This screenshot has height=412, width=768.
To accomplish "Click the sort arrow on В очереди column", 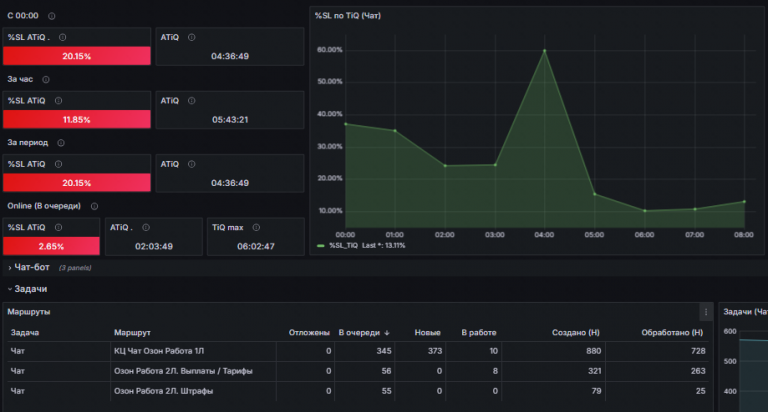I will [387, 333].
